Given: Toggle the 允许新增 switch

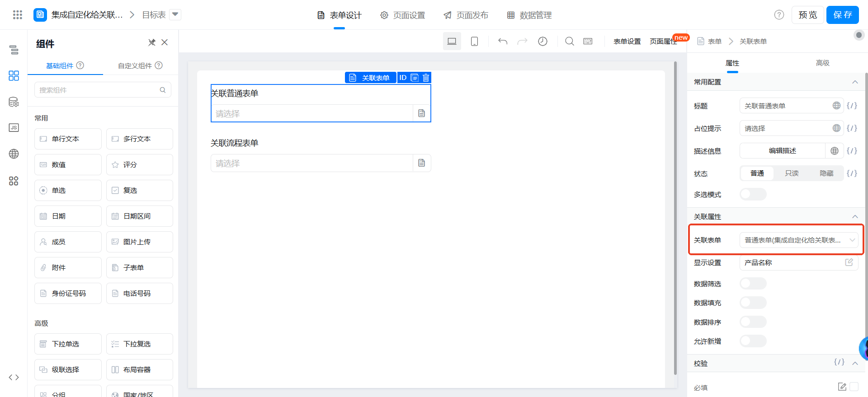Looking at the screenshot, I should tap(753, 341).
